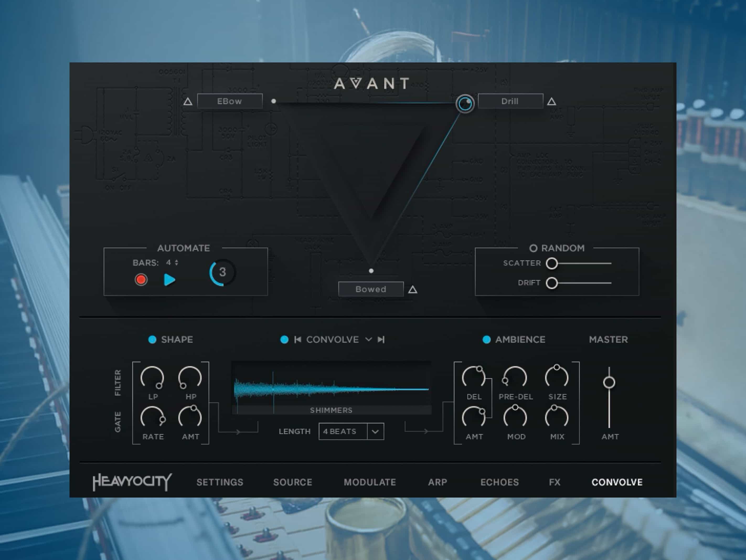The height and width of the screenshot is (560, 746).
Task: Click the Bowed source button
Action: [371, 289]
